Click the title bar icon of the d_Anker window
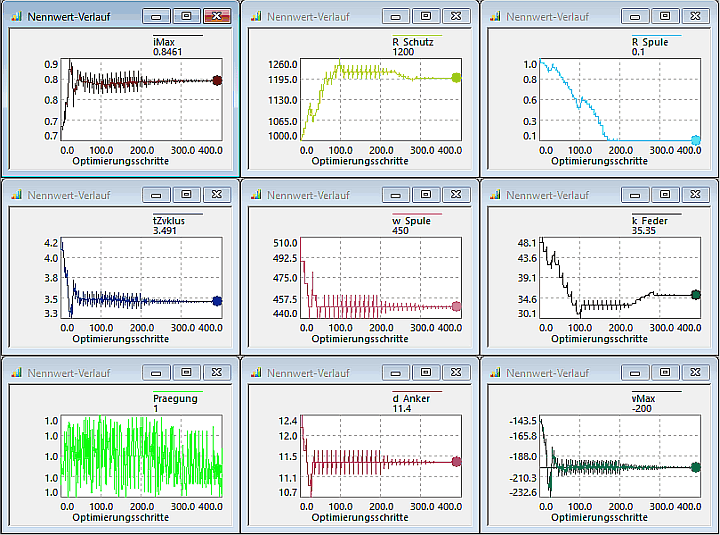Screen dimensions: 720x535 (255, 372)
